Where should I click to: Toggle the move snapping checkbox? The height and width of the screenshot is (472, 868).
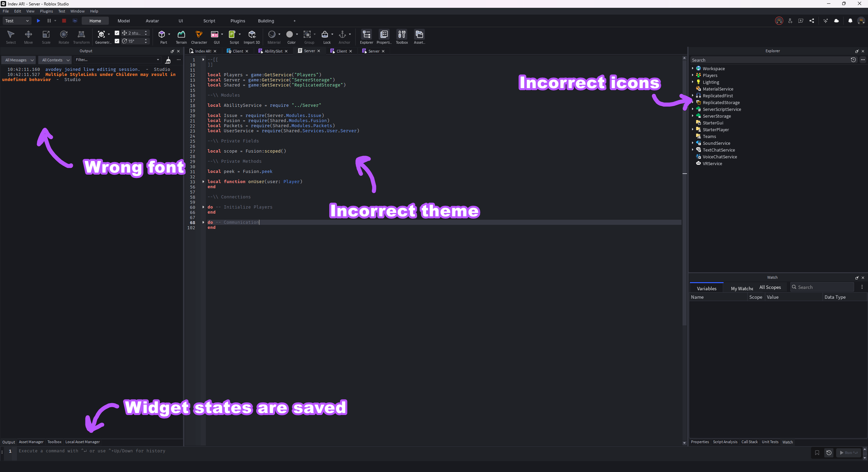click(x=117, y=33)
